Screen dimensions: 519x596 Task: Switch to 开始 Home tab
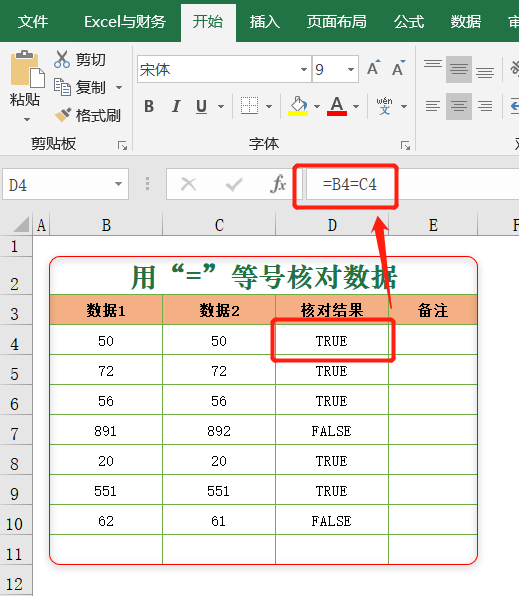coord(208,22)
